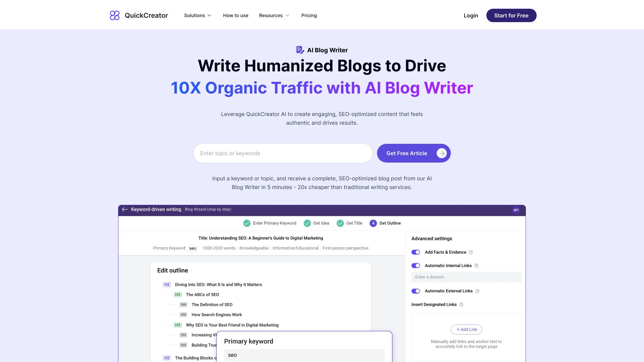Click the Get Outline step 4 icon

click(373, 223)
